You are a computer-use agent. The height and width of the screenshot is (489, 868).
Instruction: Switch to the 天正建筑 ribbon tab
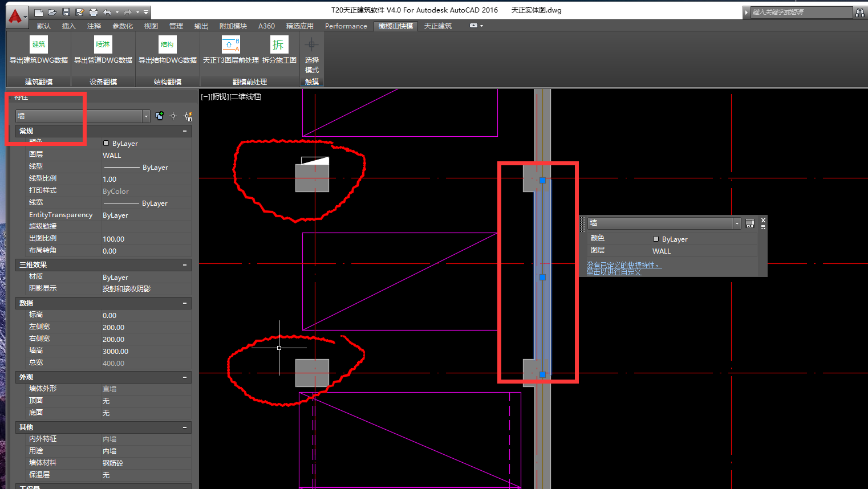[x=437, y=26]
